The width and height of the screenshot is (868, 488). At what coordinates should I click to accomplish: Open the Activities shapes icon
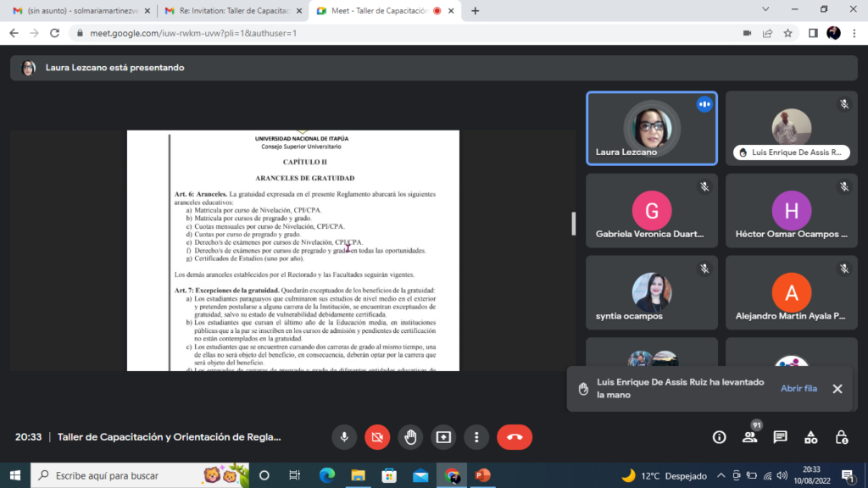[x=810, y=437]
